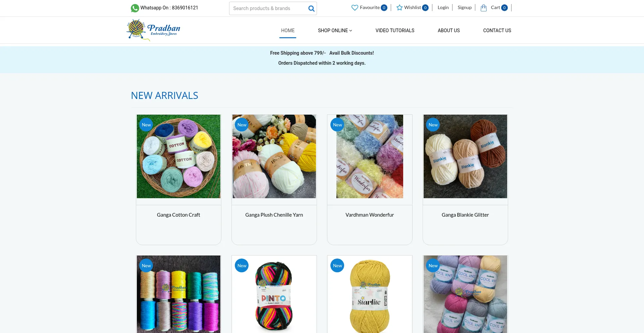The image size is (644, 333).
Task: Click the Favourite heart icon
Action: 355,8
